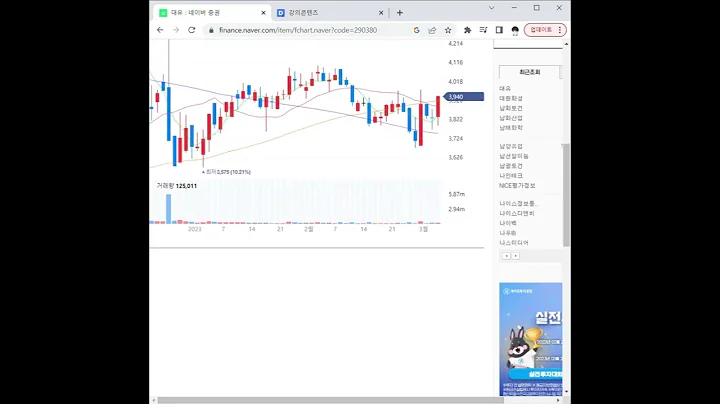Click the vertical scrollbar up arrow
720x404 pixels.
pos(566,44)
